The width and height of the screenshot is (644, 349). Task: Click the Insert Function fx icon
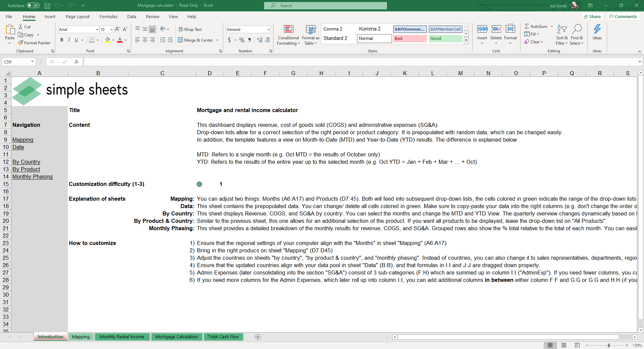tap(77, 62)
